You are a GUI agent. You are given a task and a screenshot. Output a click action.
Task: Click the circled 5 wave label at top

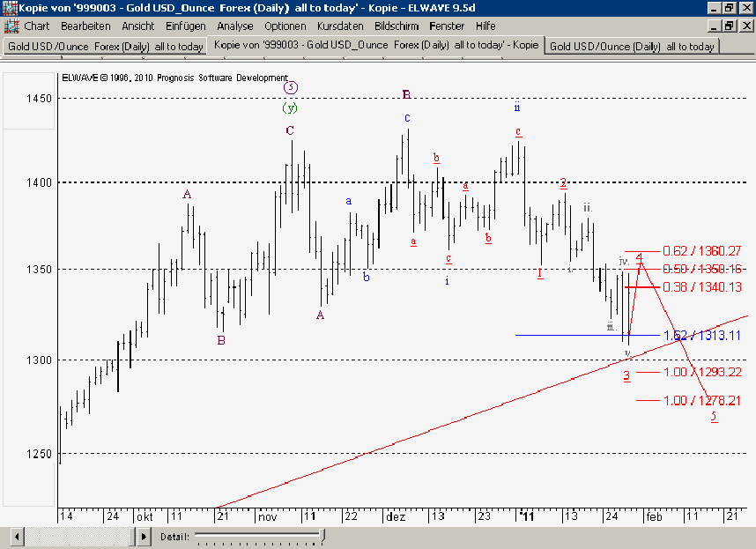290,88
